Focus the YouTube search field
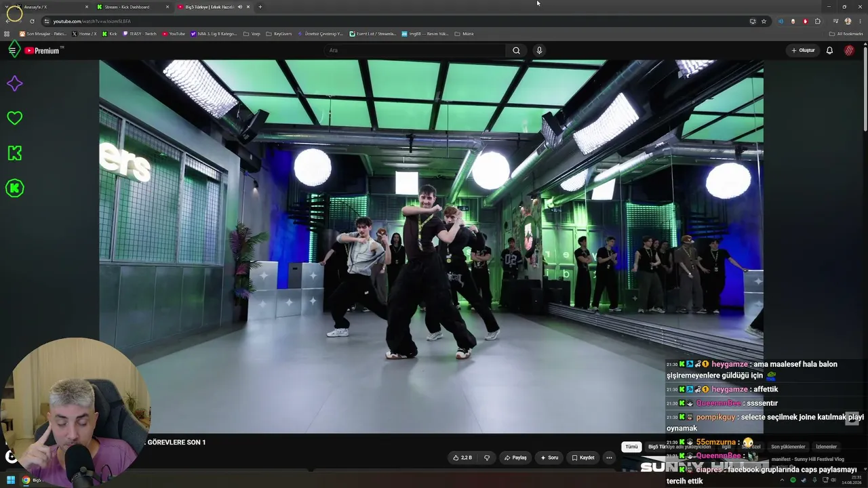 [x=415, y=50]
